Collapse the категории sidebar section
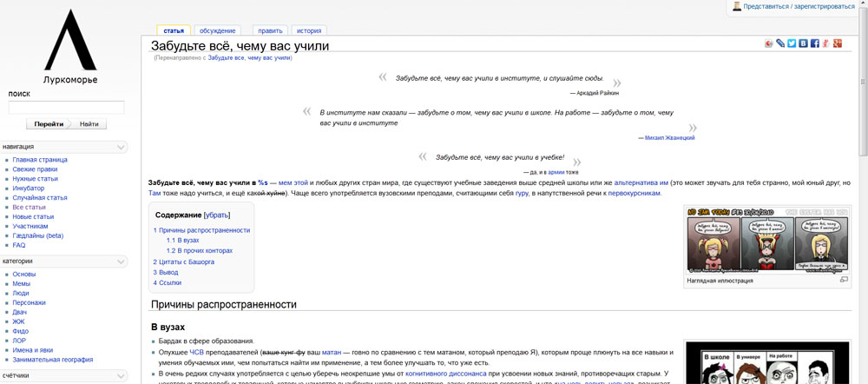Screen dimensions: 868x384 pos(121,262)
